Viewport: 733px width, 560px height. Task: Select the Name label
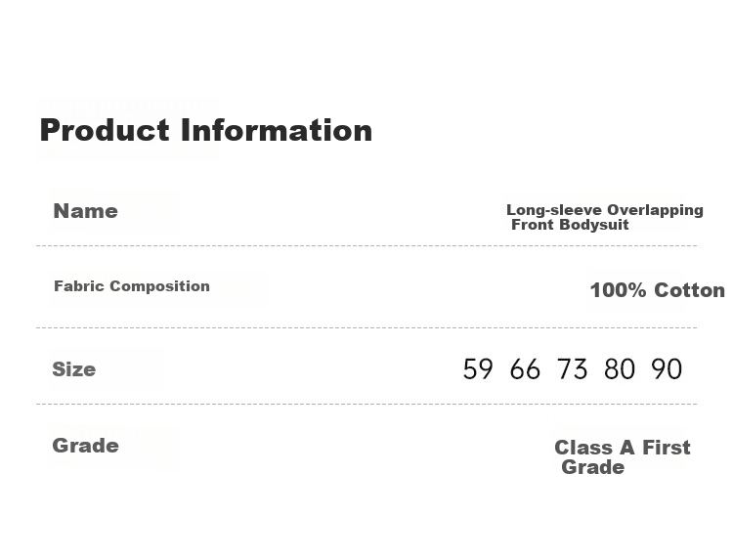pos(86,211)
